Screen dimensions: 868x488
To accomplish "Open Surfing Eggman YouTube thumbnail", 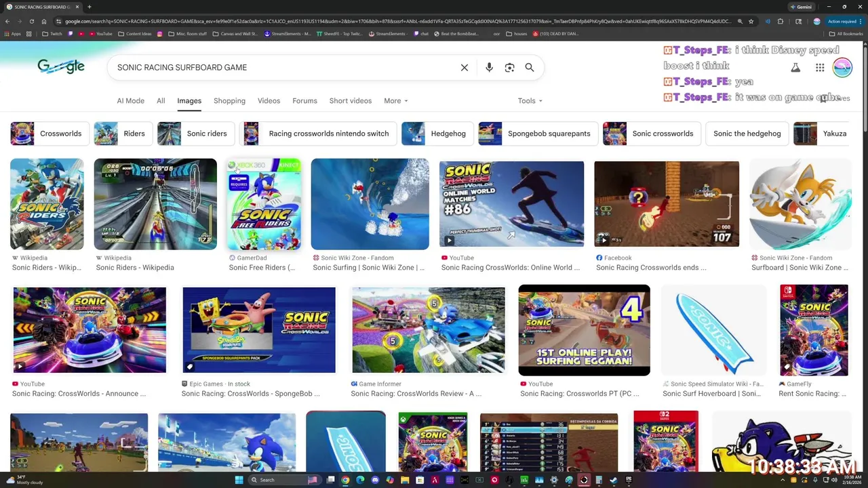I will (584, 330).
